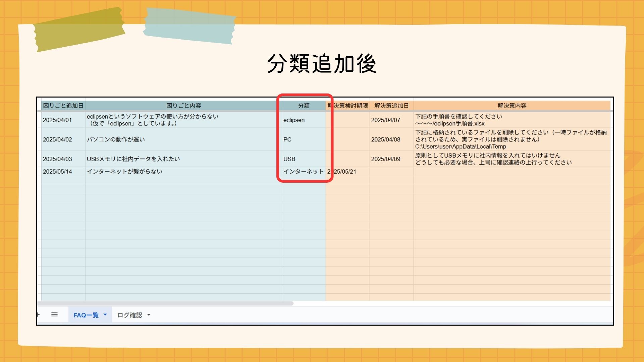Select the 解決策検討期限 header cell
644x362 pixels.
(x=350, y=106)
